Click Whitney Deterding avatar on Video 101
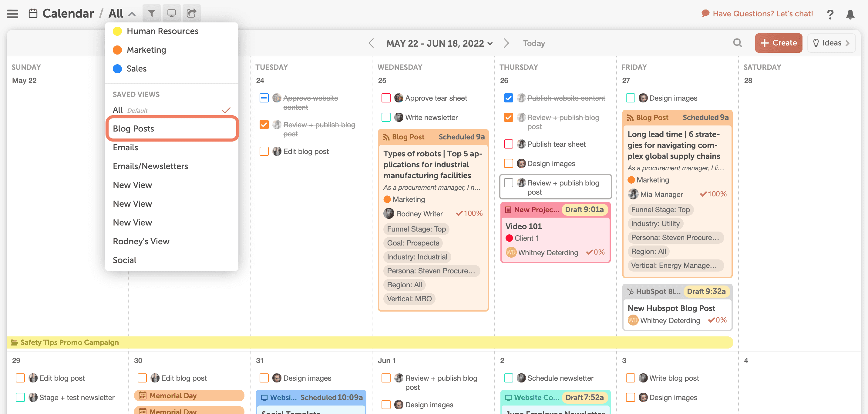 click(x=511, y=252)
